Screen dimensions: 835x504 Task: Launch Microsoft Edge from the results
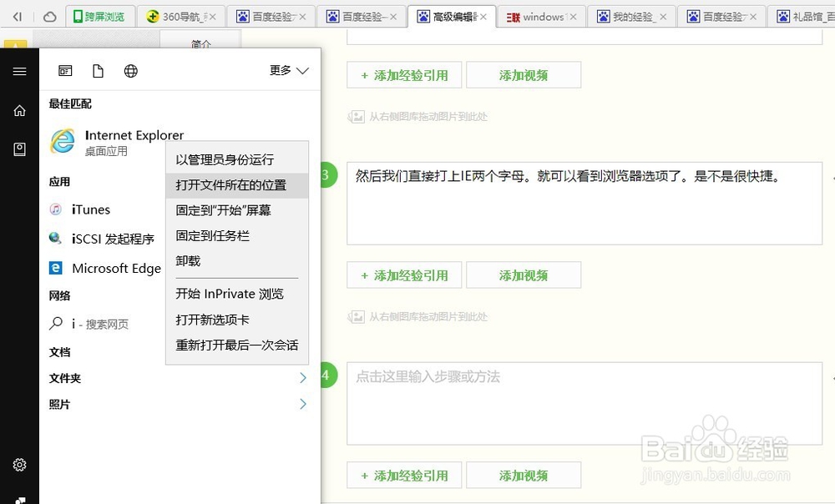(105, 268)
